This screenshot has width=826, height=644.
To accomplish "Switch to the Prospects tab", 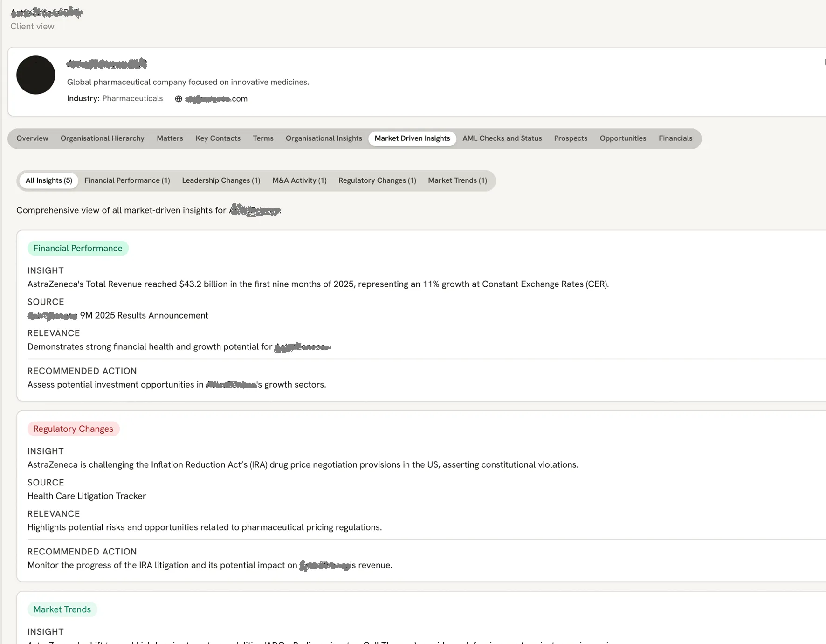I will point(571,138).
